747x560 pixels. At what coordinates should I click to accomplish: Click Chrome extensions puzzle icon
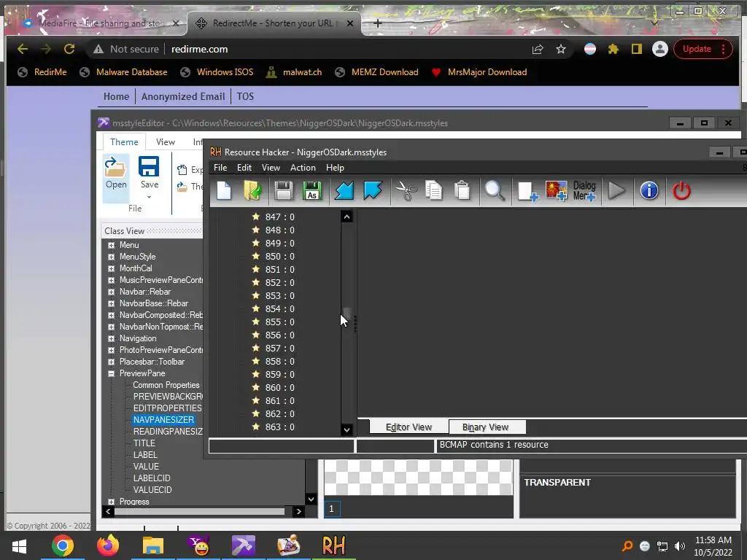(613, 49)
